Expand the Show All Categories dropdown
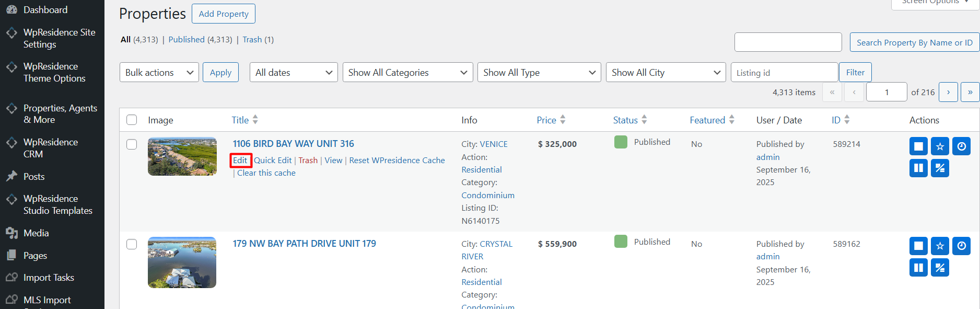Screen dimensions: 980x309 407,73
